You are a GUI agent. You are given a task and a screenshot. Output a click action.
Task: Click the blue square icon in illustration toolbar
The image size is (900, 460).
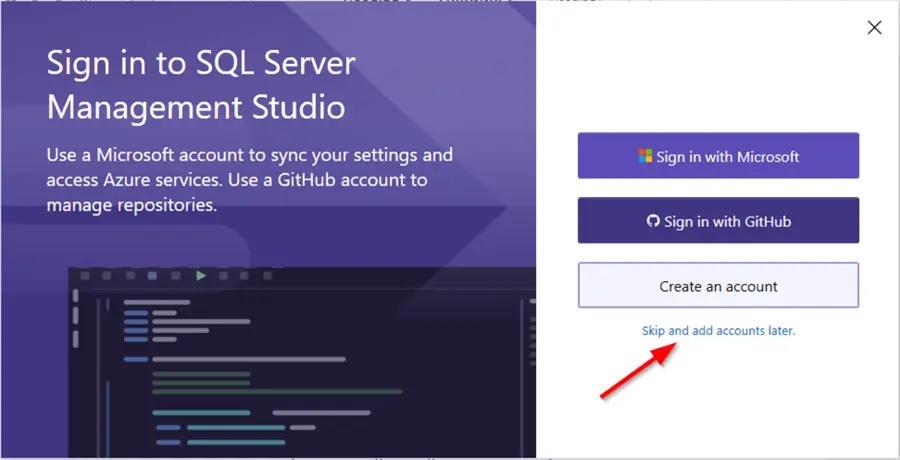152,275
